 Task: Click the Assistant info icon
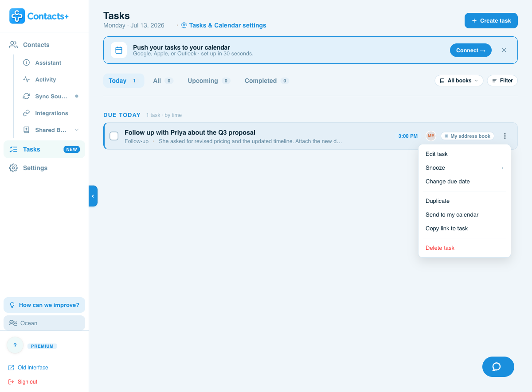[x=27, y=62]
